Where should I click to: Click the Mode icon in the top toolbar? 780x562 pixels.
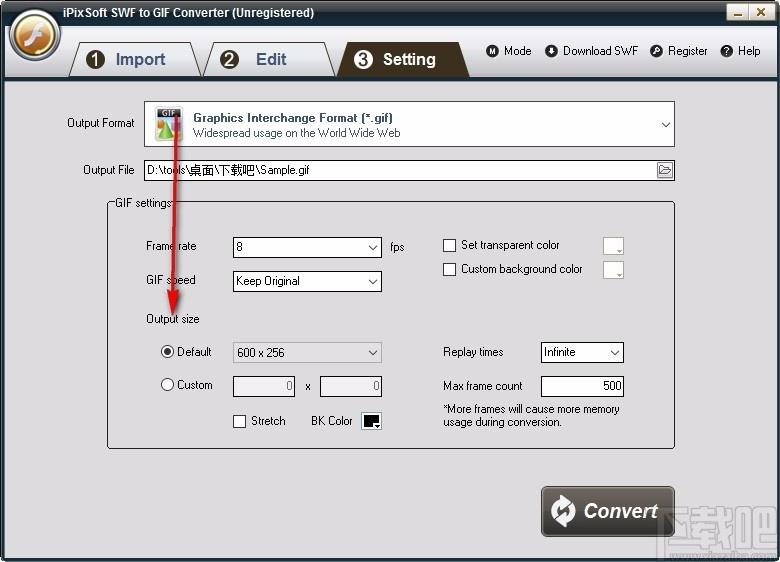(x=492, y=51)
